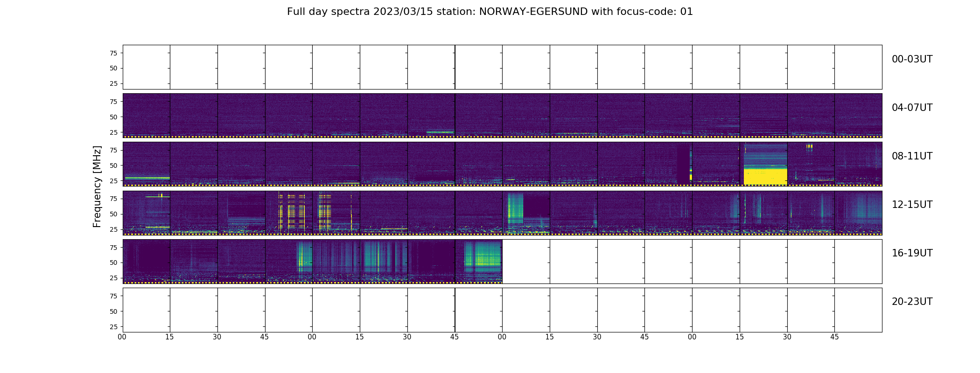
Task: Click the 75 tick of the 00-03UT row
Action: 113,53
